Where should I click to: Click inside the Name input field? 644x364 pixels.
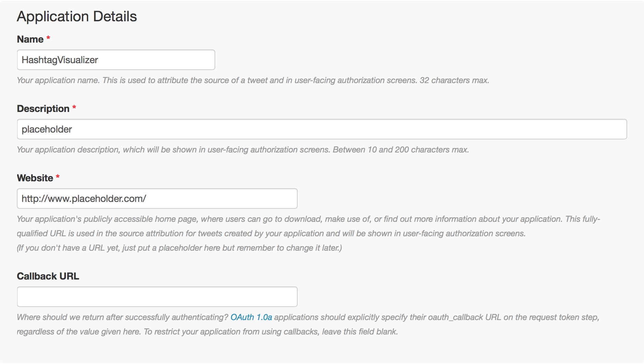[x=116, y=60]
